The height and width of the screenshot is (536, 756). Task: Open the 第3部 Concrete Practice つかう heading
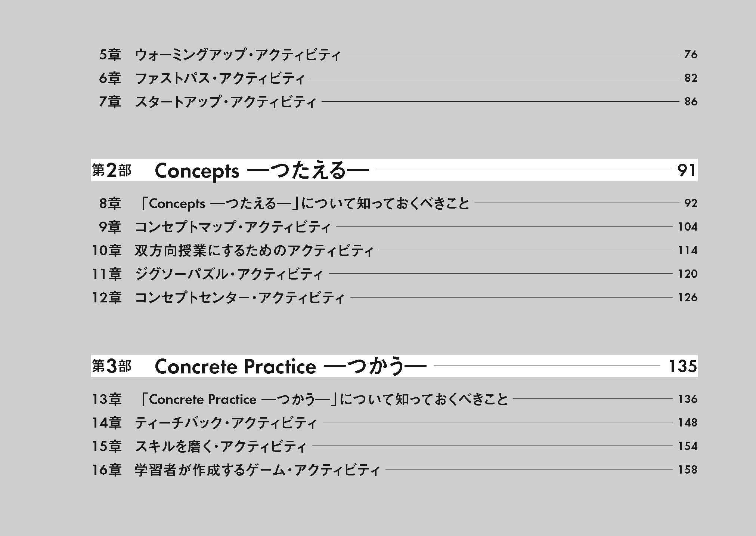(290, 367)
